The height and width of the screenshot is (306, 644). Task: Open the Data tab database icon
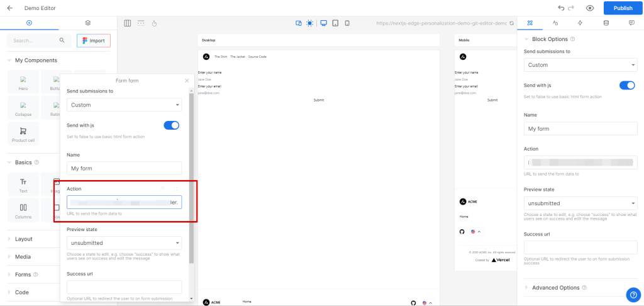pyautogui.click(x=606, y=23)
